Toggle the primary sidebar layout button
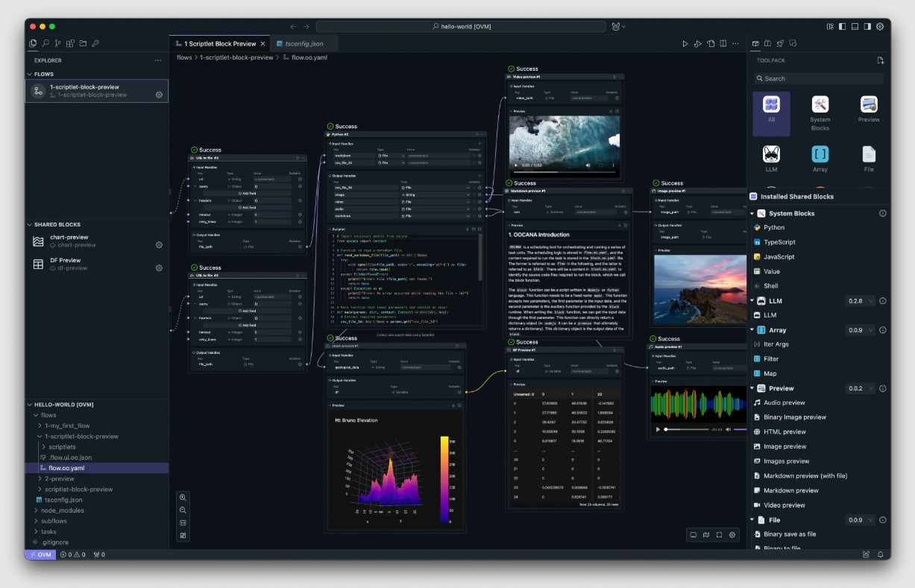Viewport: 915px width, 588px height. pyautogui.click(x=842, y=26)
